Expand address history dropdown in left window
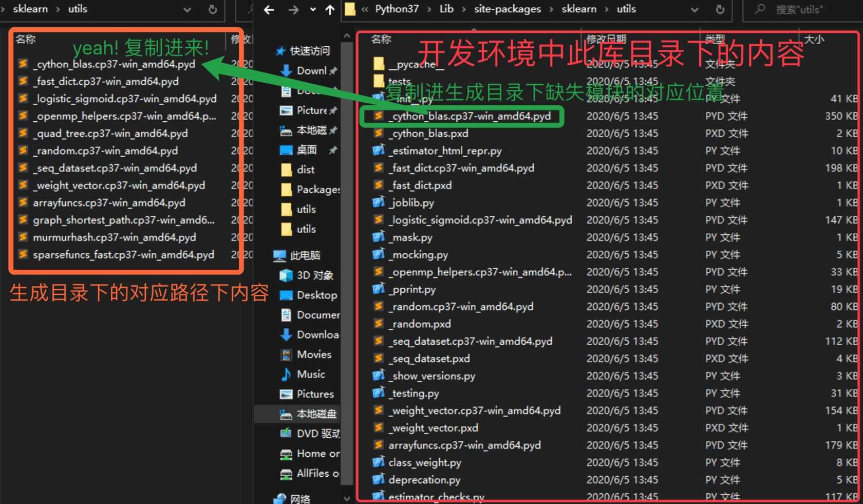The width and height of the screenshot is (863, 504). 187,9
